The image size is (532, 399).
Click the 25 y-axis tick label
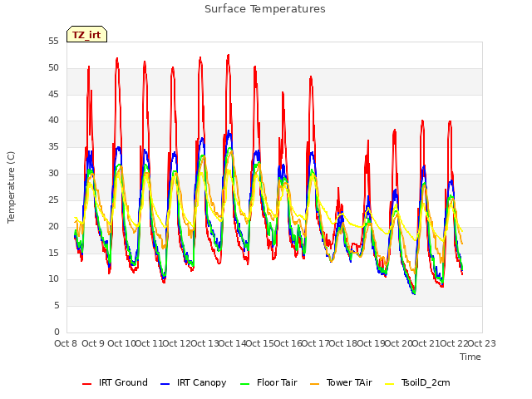point(53,199)
